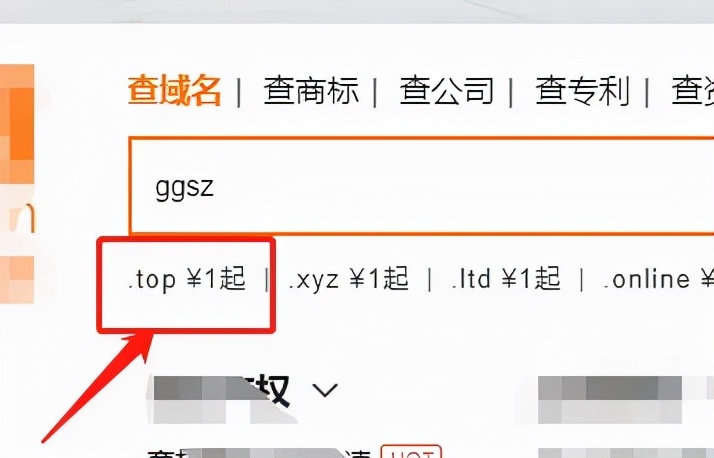This screenshot has width=714, height=458.
Task: Select the .online domain suffix offer
Action: (x=658, y=279)
